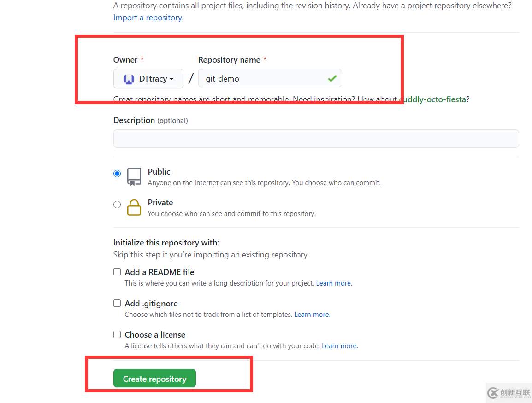Click the Initialize this repository with heading
The width and height of the screenshot is (532, 403).
[166, 243]
